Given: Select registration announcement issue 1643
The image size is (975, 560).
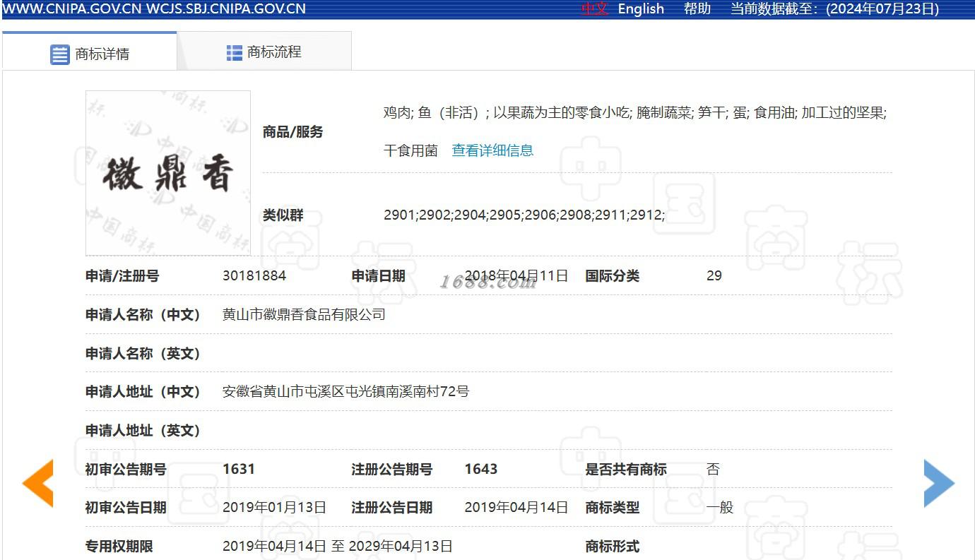Looking at the screenshot, I should pos(481,469).
